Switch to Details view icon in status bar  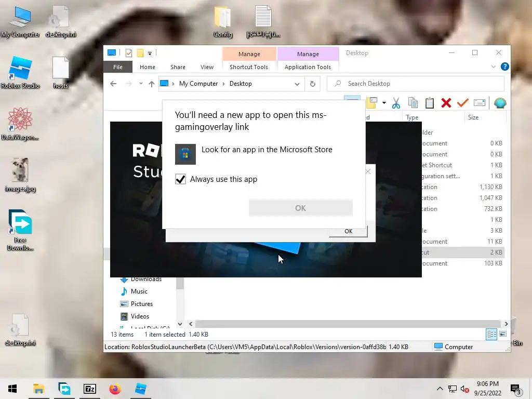pos(491,334)
